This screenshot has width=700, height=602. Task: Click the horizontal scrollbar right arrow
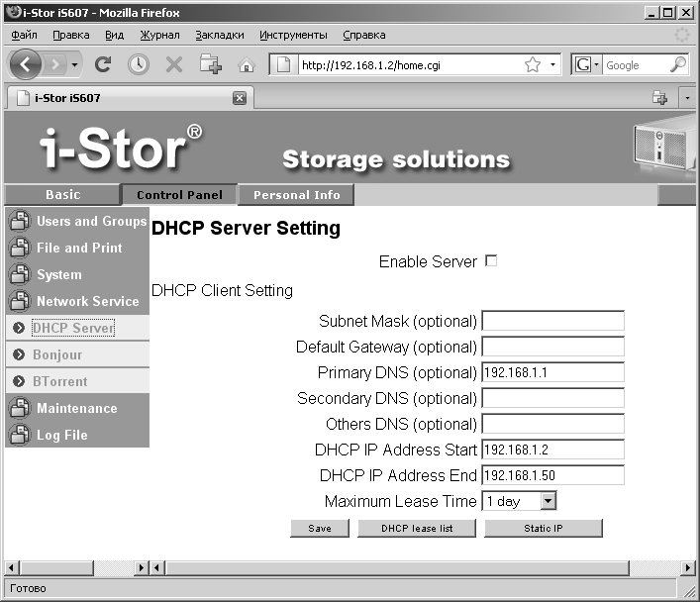[685, 567]
